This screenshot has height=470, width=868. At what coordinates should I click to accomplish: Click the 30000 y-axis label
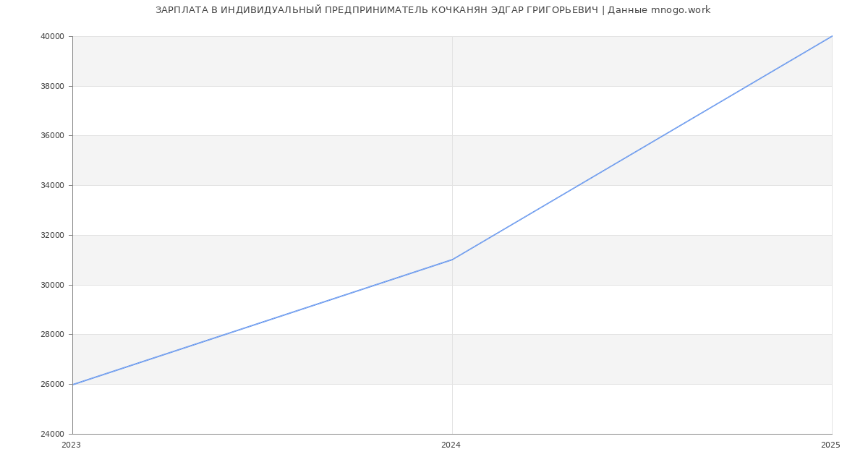(53, 285)
